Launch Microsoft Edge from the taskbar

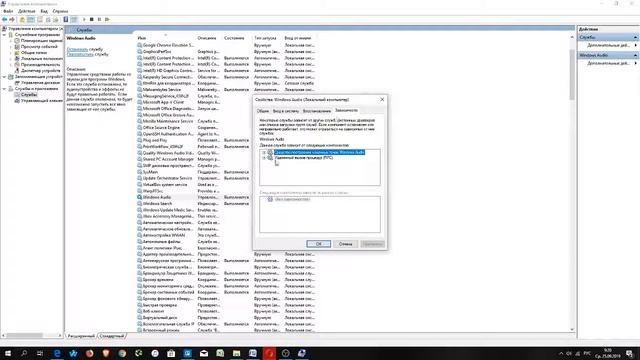57,353
